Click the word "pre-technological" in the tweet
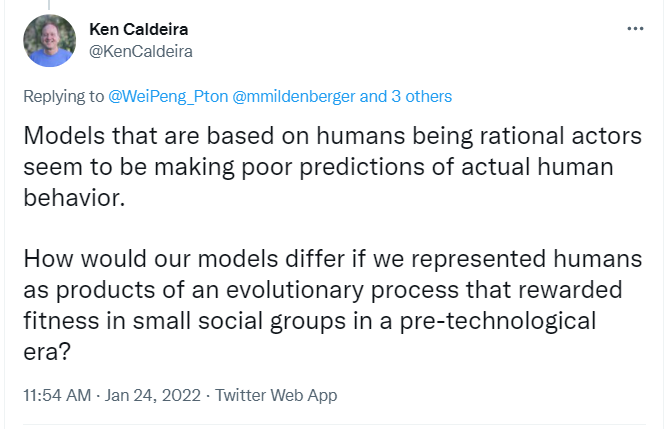This screenshot has height=429, width=671. pos(498,322)
